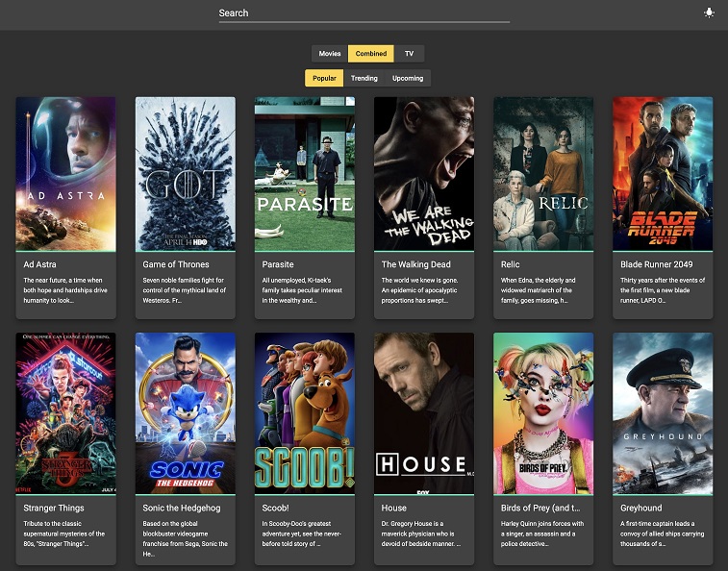The height and width of the screenshot is (571, 728).
Task: Open The Walking Dead poster
Action: (x=423, y=173)
